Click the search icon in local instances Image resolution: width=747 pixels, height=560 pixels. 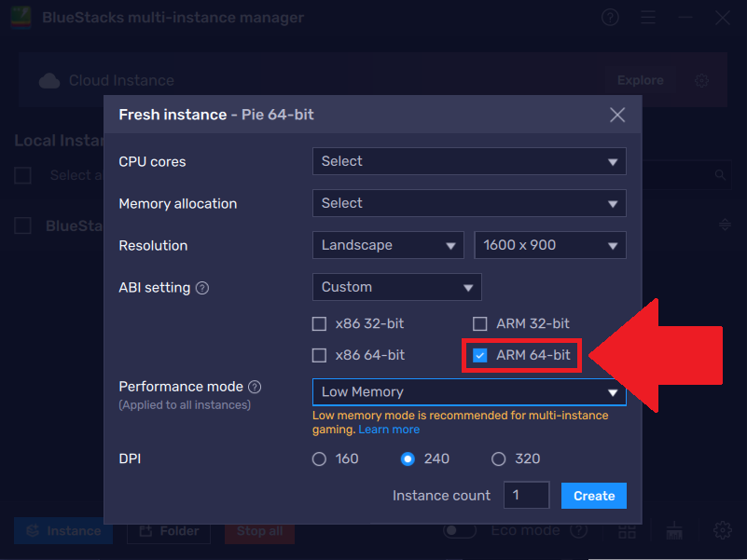[720, 175]
